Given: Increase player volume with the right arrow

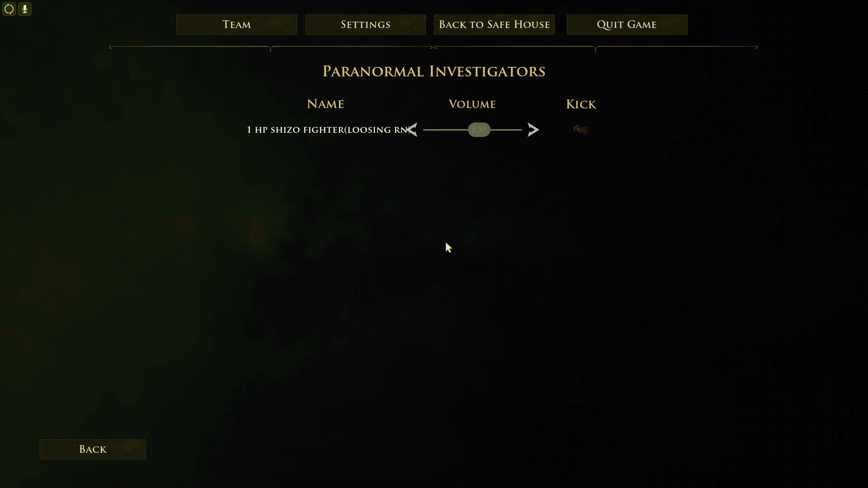Looking at the screenshot, I should pyautogui.click(x=533, y=130).
